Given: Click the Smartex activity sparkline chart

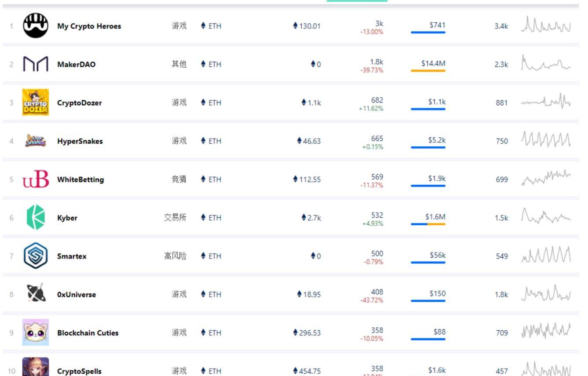Looking at the screenshot, I should tap(546, 255).
